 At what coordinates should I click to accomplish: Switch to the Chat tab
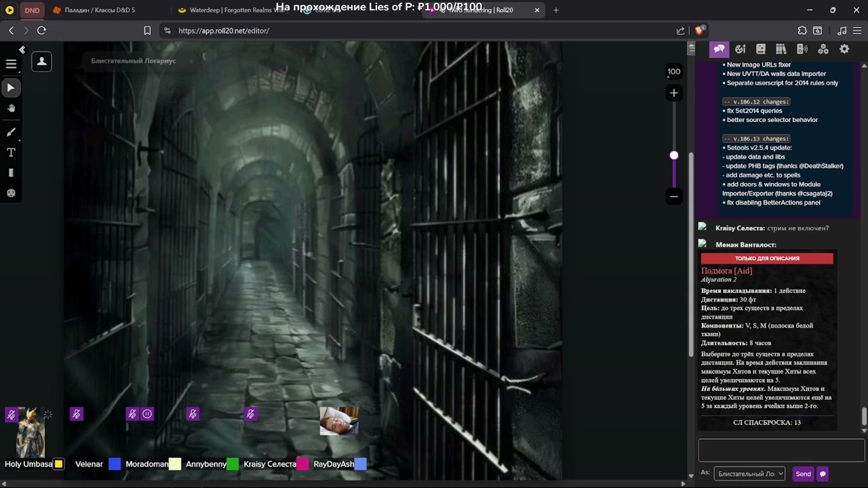[719, 49]
